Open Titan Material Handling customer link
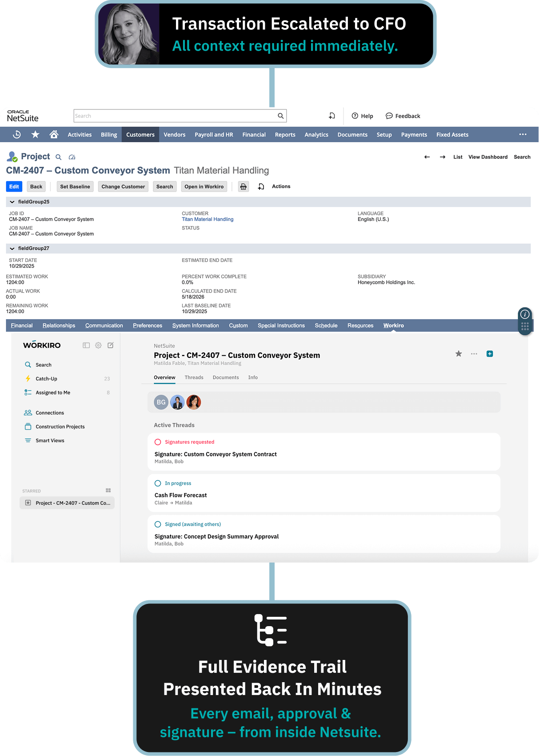 coord(208,219)
